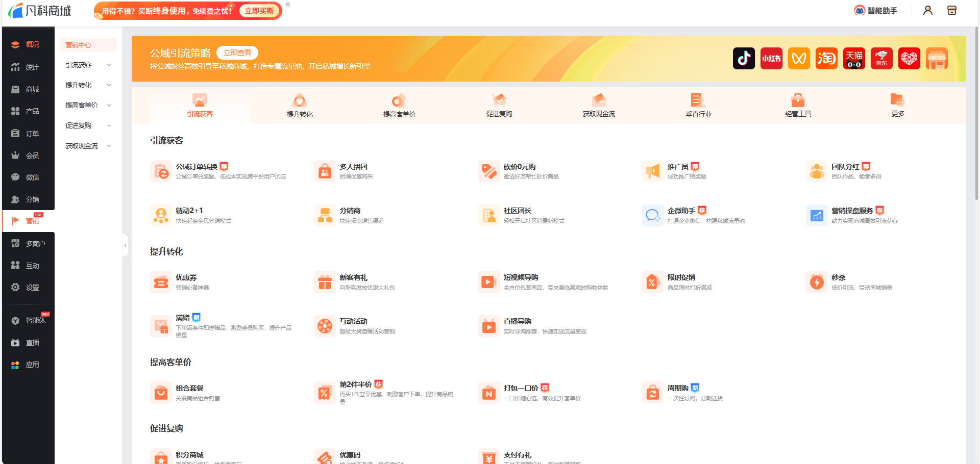Expand 提高客单价 submenu chevron
Image resolution: width=980 pixels, height=464 pixels.
[109, 106]
